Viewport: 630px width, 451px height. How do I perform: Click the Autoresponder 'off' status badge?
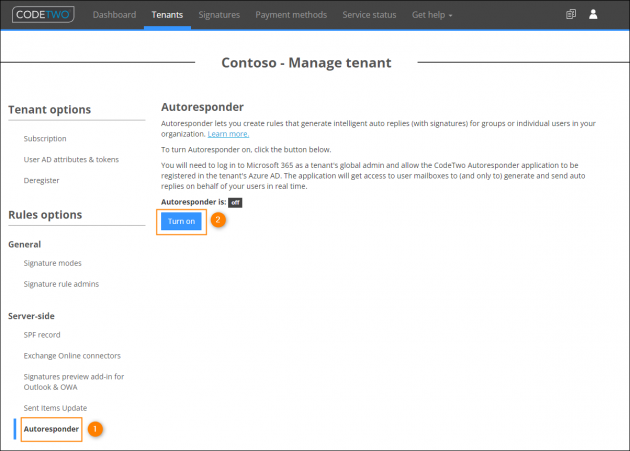pyautogui.click(x=235, y=203)
